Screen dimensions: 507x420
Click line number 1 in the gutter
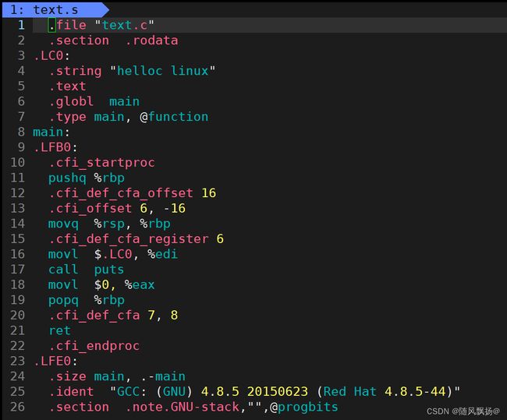[21, 25]
